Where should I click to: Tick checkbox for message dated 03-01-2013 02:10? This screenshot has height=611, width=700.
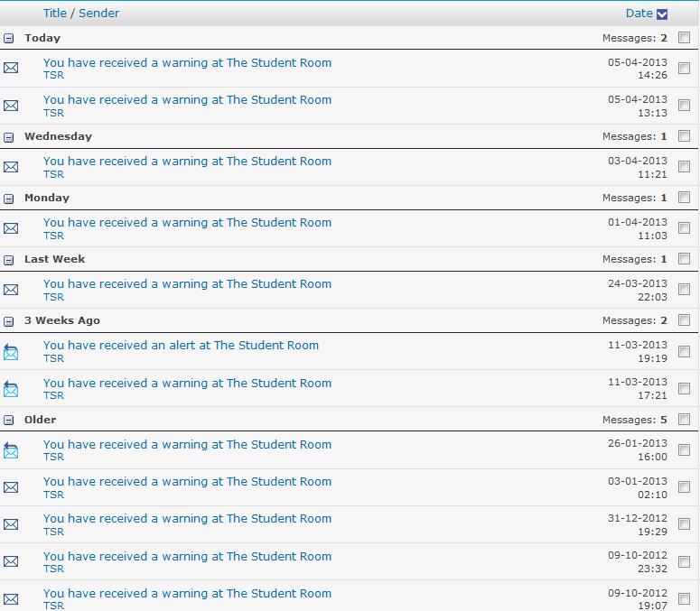click(x=684, y=487)
